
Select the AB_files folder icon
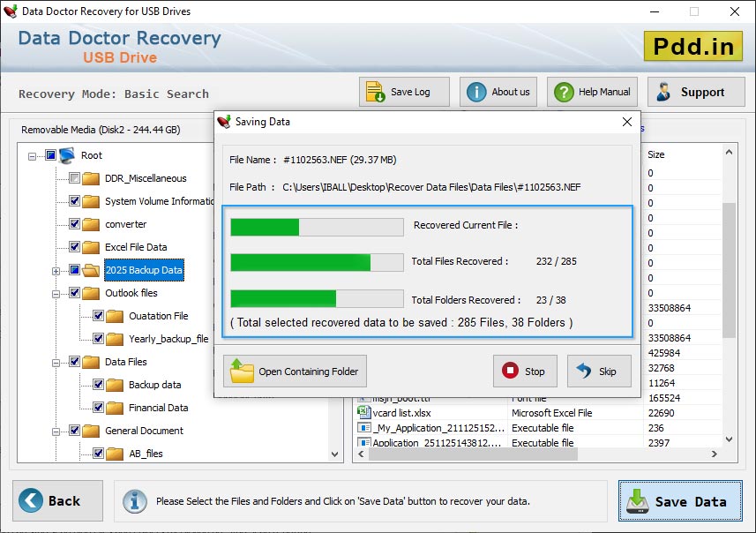point(115,454)
